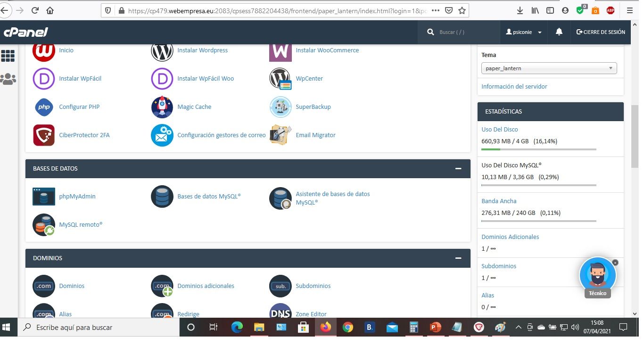Click the Subdominios statistics link
The height and width of the screenshot is (362, 644).
tap(499, 266)
